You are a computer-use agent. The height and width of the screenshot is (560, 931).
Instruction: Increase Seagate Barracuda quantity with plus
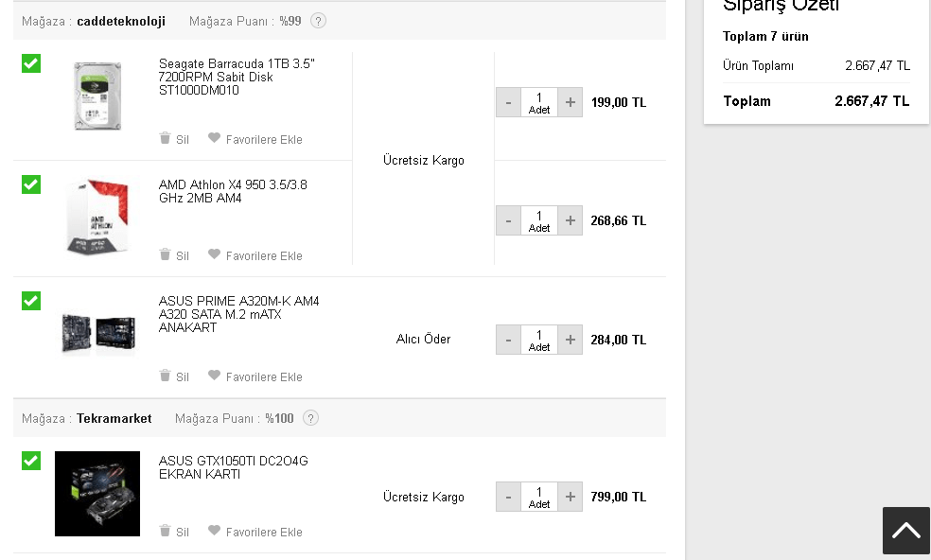tap(570, 102)
